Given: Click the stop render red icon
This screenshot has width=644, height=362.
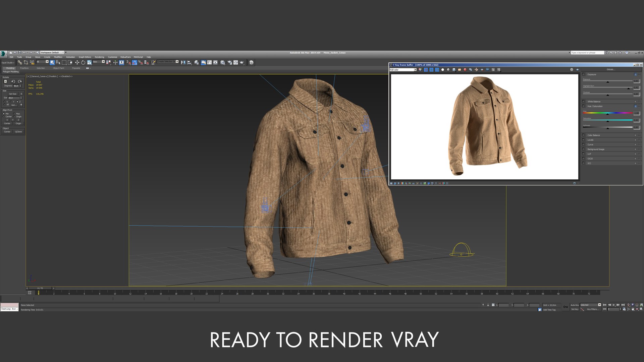Looking at the screenshot, I should (465, 70).
